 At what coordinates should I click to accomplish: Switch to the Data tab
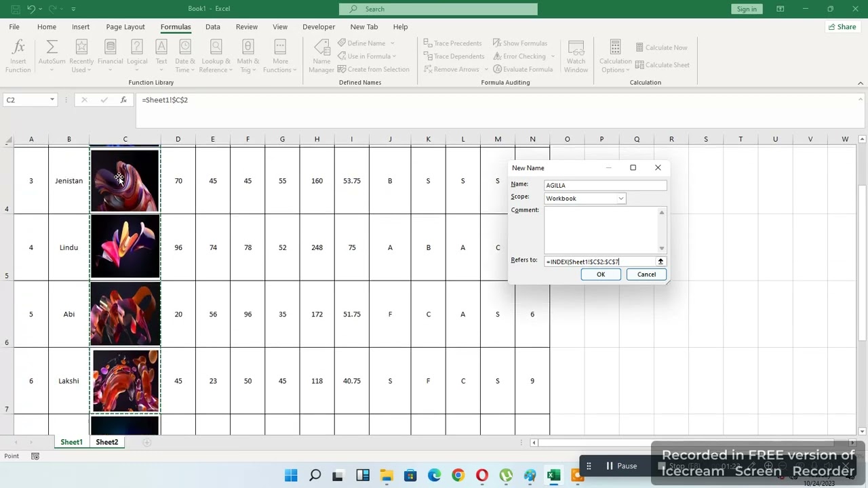click(213, 26)
